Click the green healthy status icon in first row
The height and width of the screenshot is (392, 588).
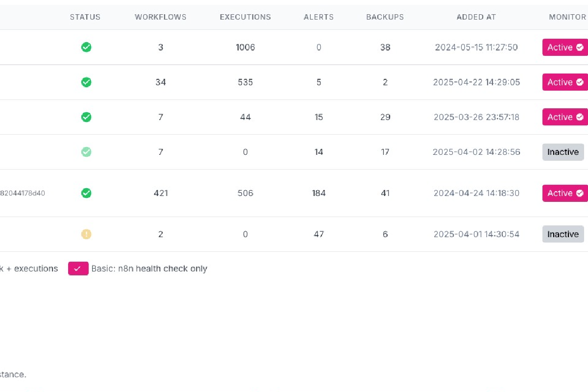pos(86,47)
